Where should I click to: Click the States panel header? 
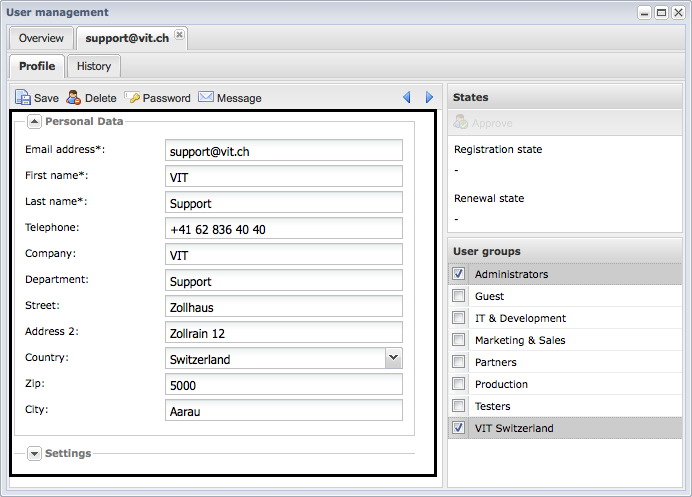click(x=565, y=97)
